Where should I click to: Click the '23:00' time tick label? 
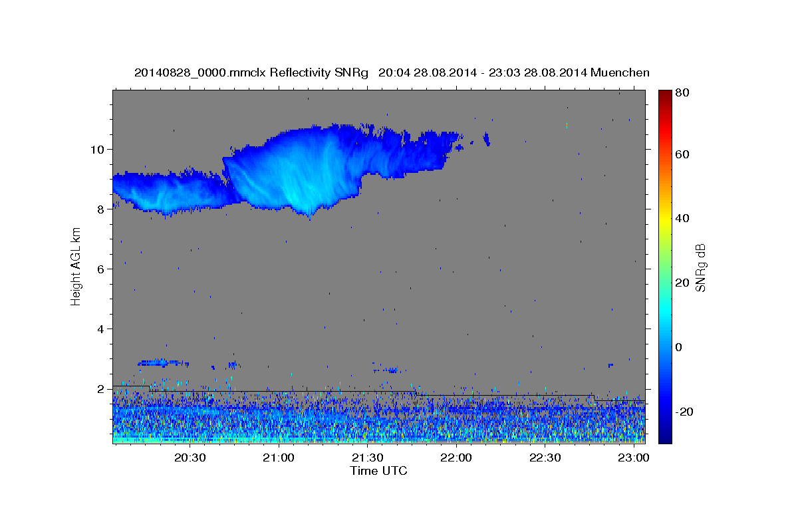[x=634, y=458]
